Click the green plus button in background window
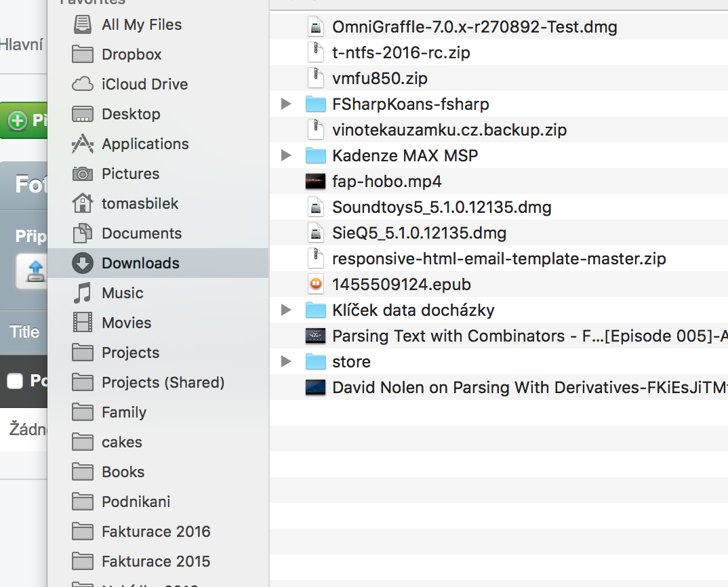This screenshot has height=587, width=728. (x=18, y=121)
